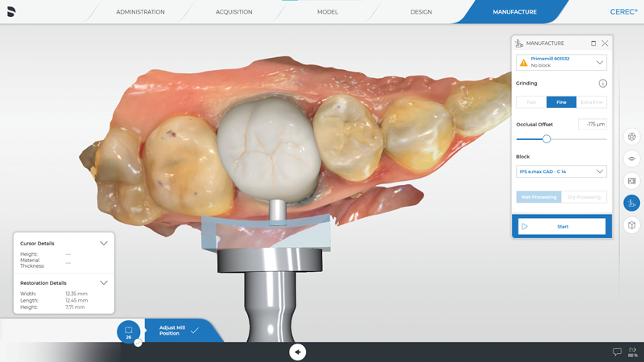Switch to Dry Processing
The image size is (644, 362).
(x=584, y=197)
